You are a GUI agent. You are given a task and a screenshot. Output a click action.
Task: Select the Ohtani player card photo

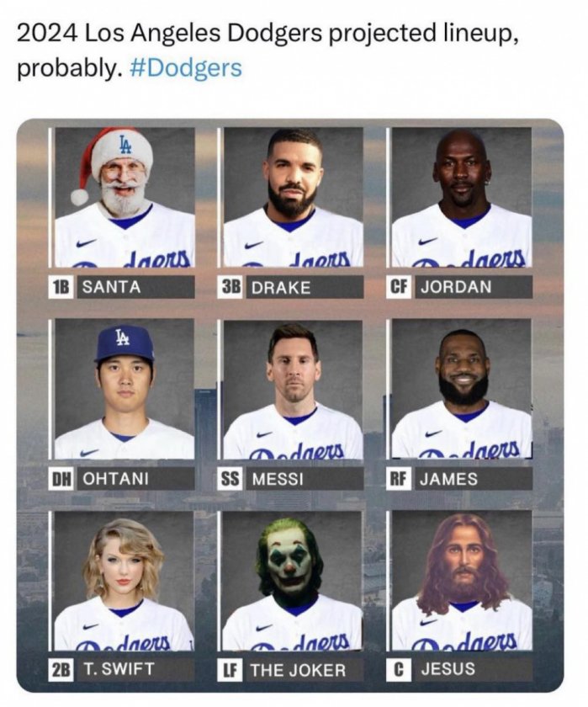[124, 389]
